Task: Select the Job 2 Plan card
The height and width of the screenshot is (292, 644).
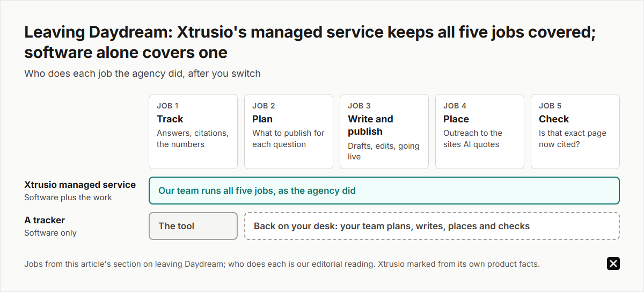Action: point(289,132)
